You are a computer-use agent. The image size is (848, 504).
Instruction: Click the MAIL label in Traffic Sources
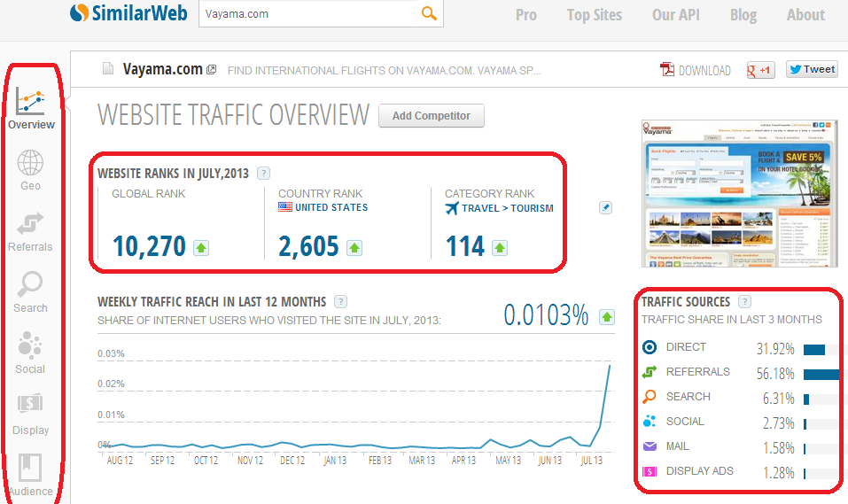[x=678, y=446]
